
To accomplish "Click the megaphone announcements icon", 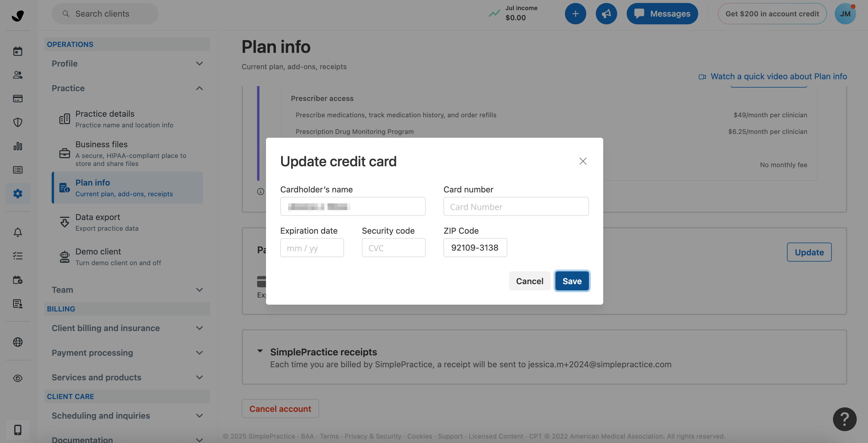I will pos(606,14).
